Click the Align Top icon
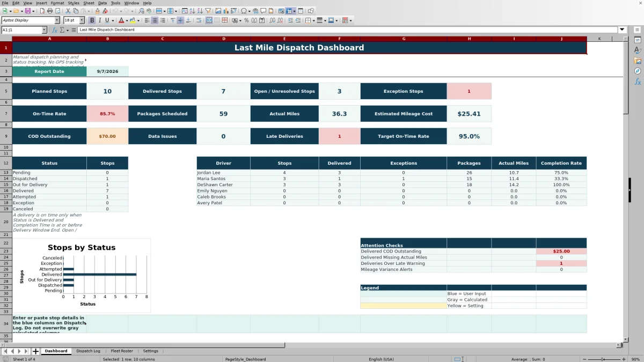The width and height of the screenshot is (644, 362). (x=173, y=20)
